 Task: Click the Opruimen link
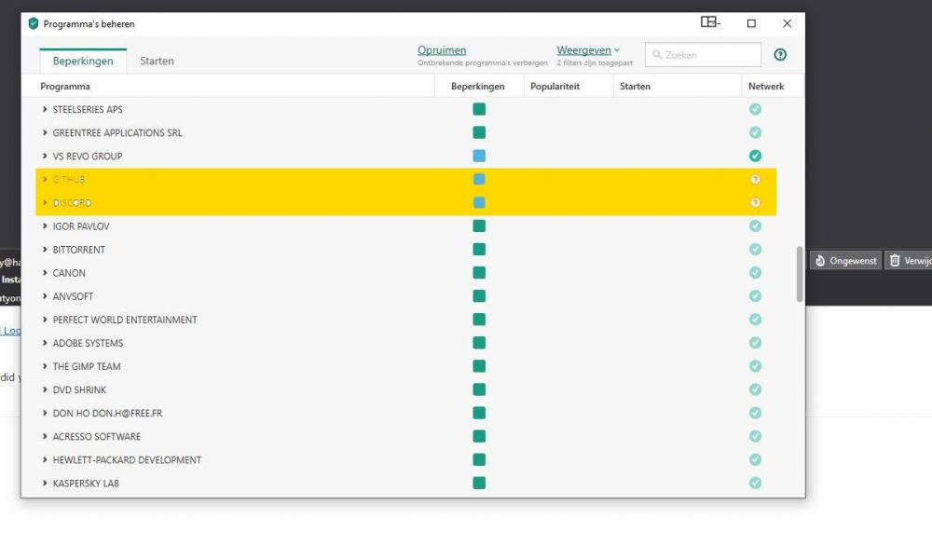[442, 50]
